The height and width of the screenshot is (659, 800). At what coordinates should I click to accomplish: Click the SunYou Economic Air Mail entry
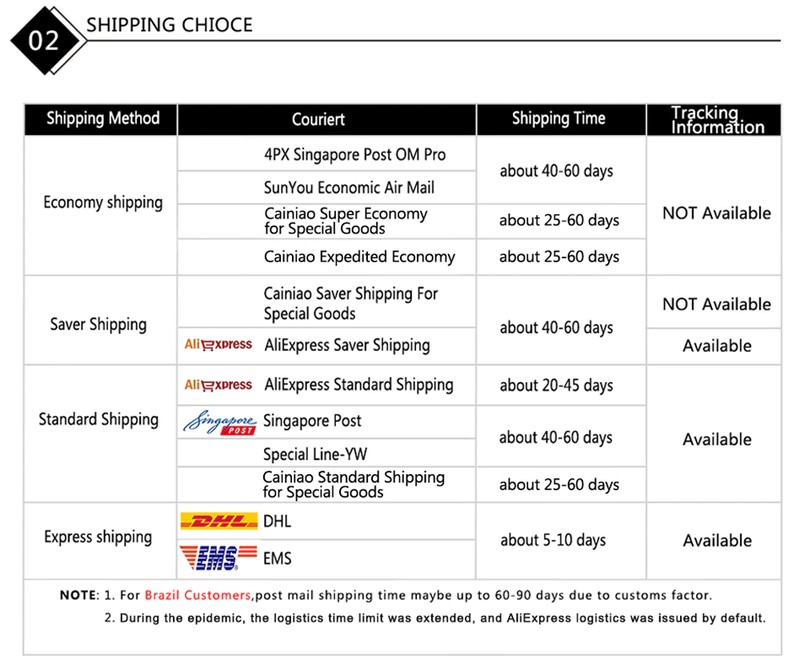(x=349, y=187)
